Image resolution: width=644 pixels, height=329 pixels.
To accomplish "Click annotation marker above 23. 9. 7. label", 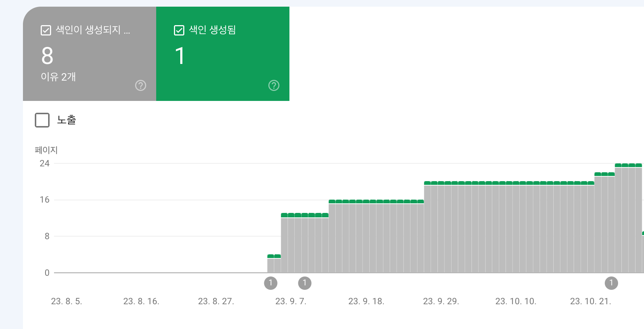I will [305, 283].
